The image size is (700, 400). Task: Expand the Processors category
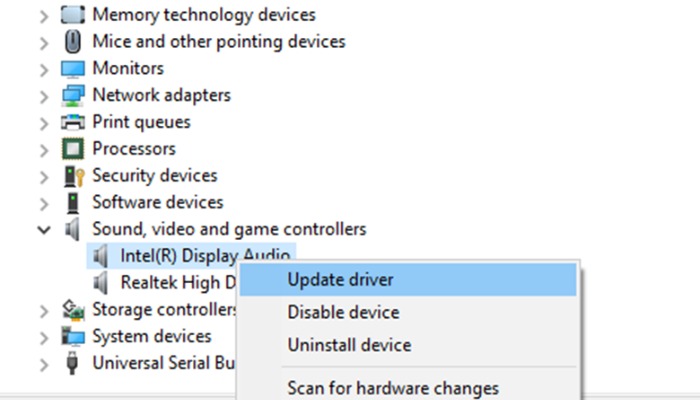click(x=43, y=149)
